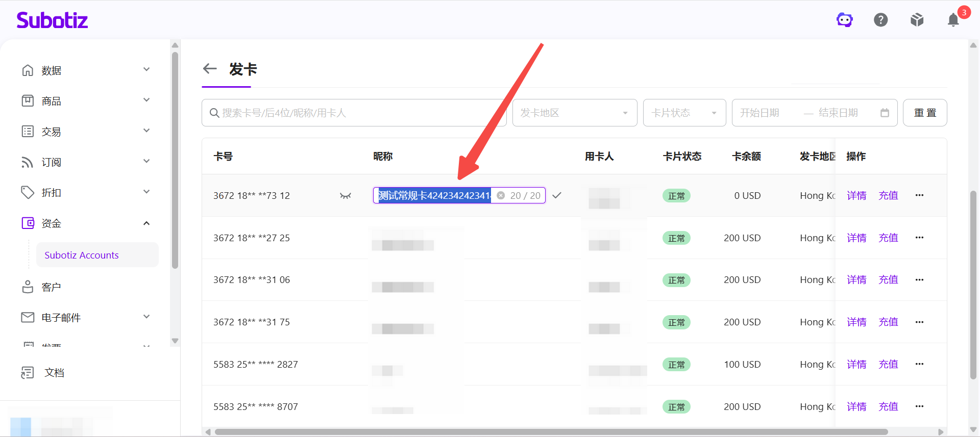Image resolution: width=980 pixels, height=437 pixels.
Task: Open more options for card 8707
Action: pos(919,406)
